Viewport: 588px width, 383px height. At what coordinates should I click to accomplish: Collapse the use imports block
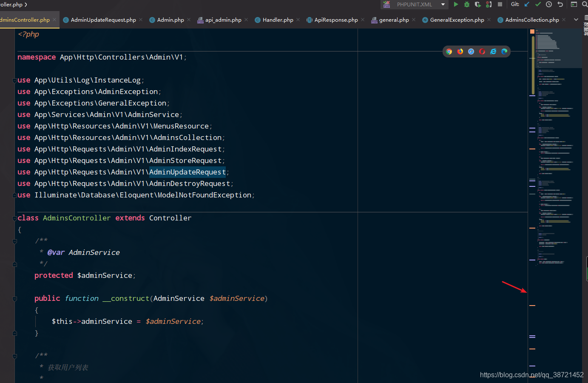tap(14, 80)
